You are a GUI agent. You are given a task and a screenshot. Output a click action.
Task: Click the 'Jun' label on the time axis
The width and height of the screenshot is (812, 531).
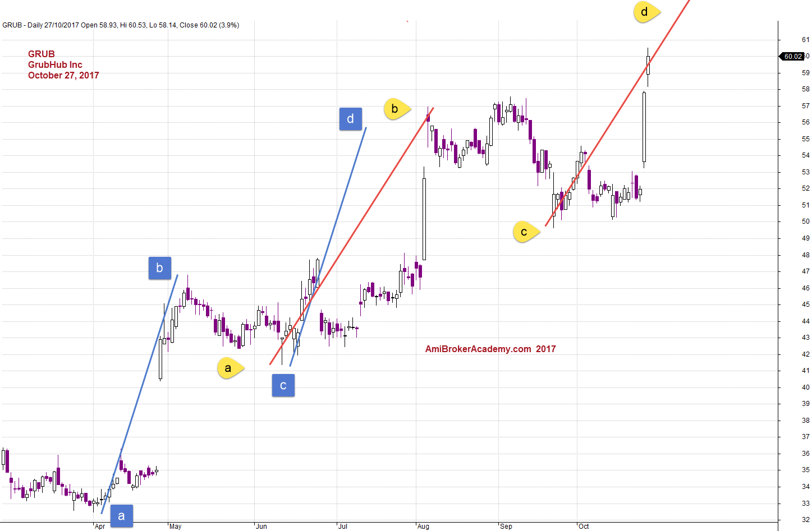262,527
